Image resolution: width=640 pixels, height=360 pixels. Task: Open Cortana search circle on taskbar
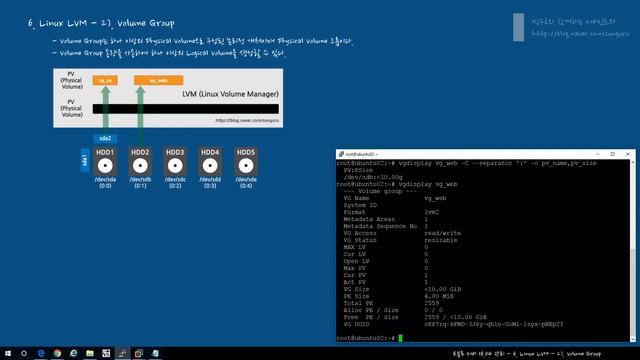click(x=24, y=353)
